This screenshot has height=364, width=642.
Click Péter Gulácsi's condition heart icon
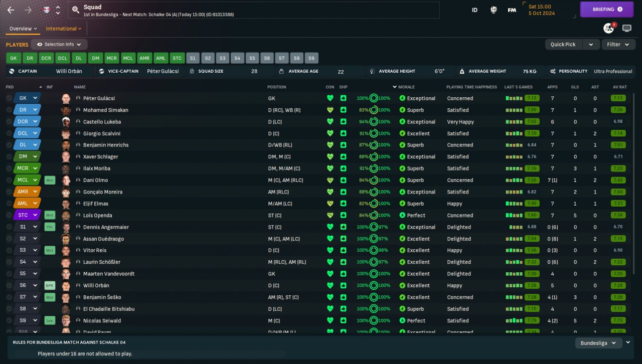click(330, 98)
